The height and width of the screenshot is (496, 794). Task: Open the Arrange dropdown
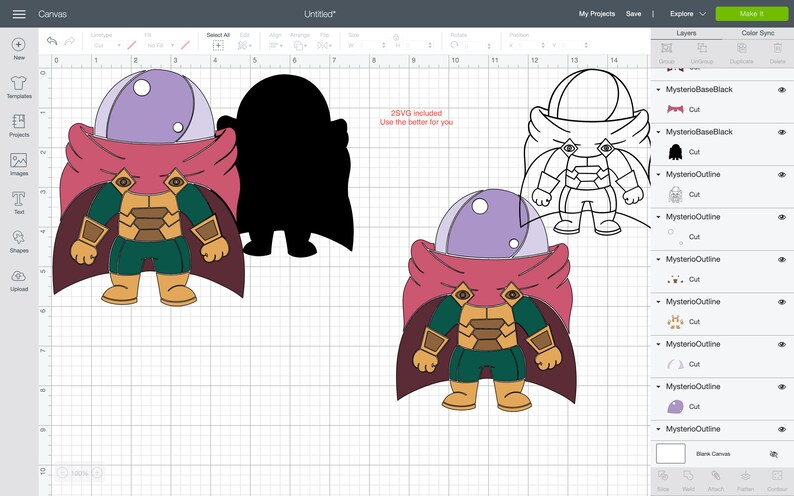click(300, 46)
